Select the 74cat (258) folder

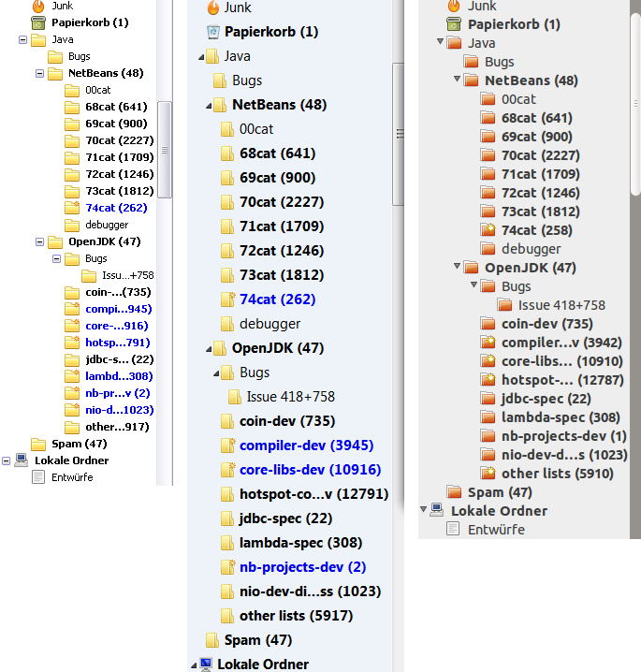537,230
